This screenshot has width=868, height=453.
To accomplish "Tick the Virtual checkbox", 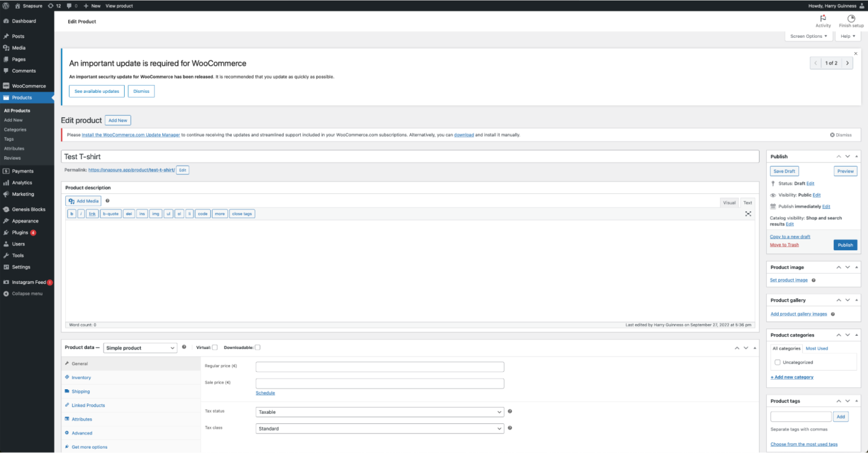I will [x=215, y=348].
